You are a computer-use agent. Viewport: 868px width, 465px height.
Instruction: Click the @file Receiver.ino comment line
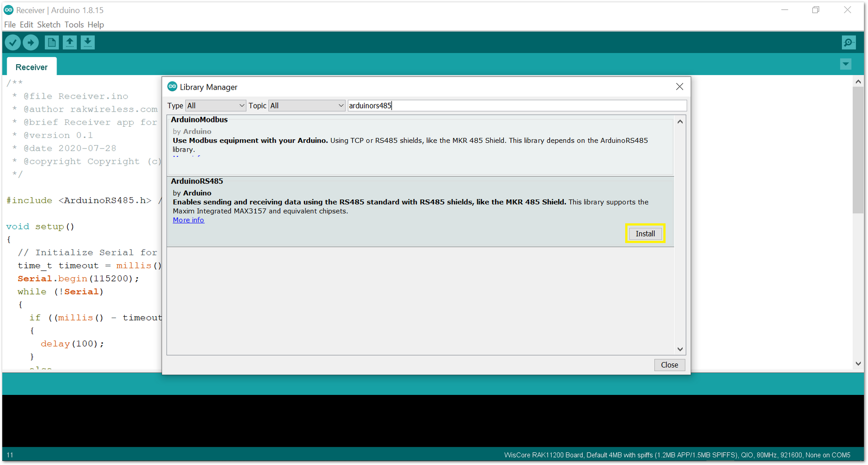point(70,96)
